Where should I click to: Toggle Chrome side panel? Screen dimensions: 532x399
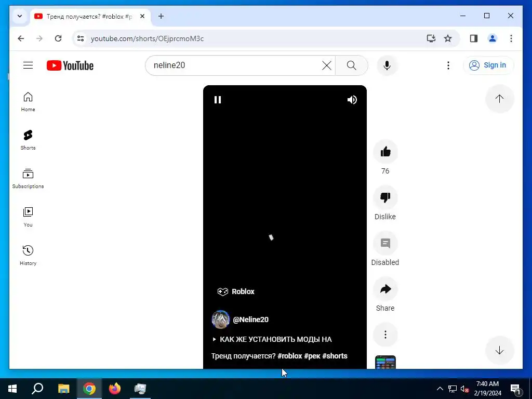click(x=474, y=38)
